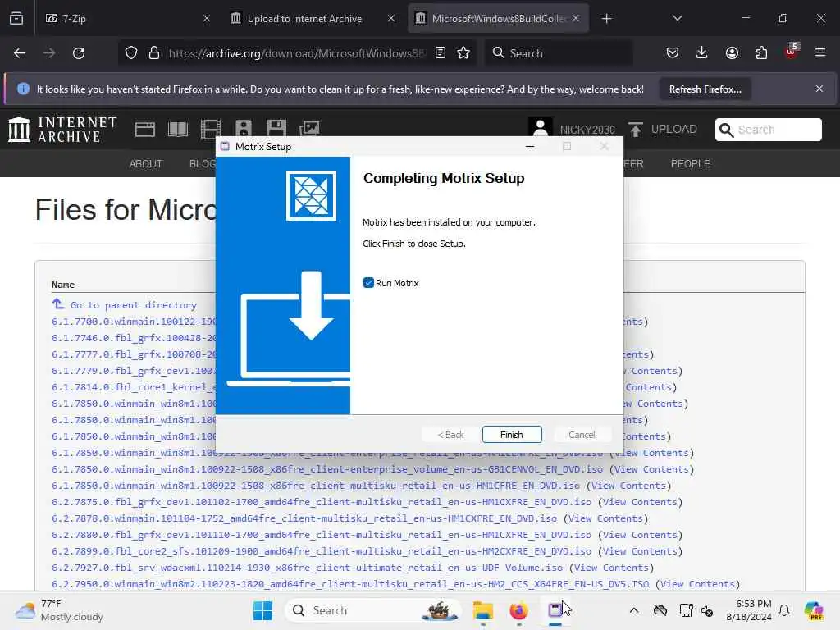Bookmark this page with the star

point(463,53)
